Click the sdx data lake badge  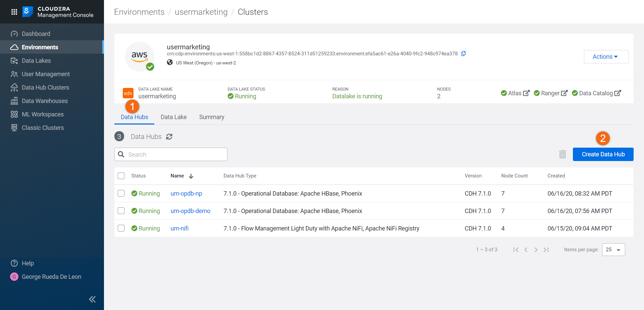click(x=128, y=93)
